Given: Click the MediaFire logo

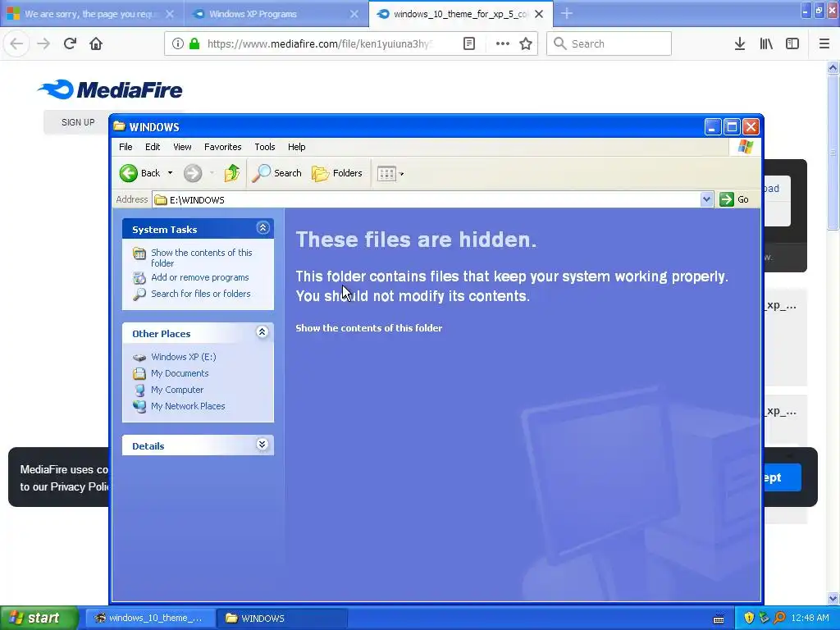Looking at the screenshot, I should (110, 89).
